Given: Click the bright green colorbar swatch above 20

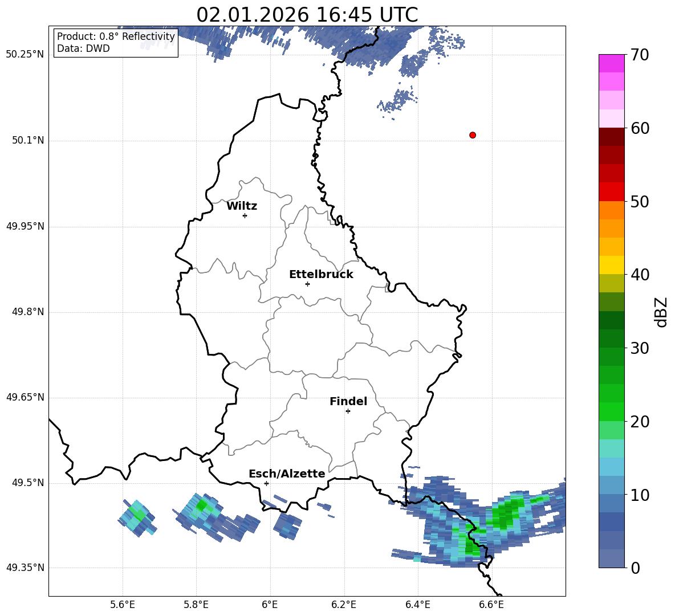Looking at the screenshot, I should point(611,411).
